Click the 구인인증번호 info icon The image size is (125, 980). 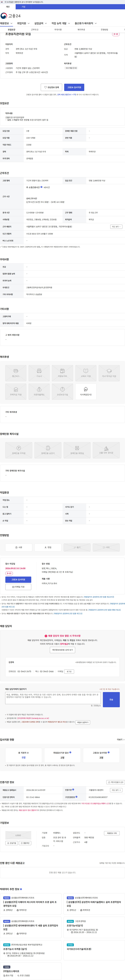pos(76,797)
